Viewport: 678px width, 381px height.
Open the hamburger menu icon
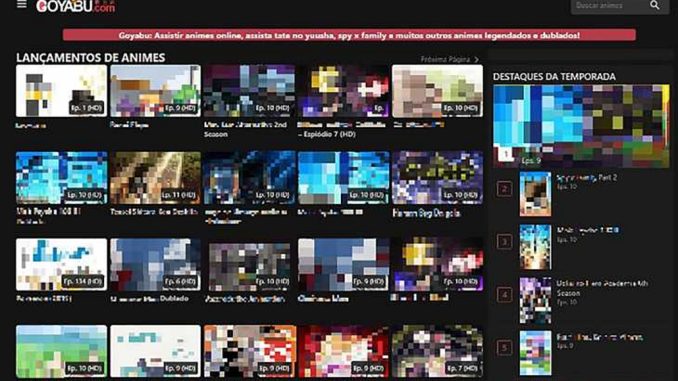click(22, 4)
